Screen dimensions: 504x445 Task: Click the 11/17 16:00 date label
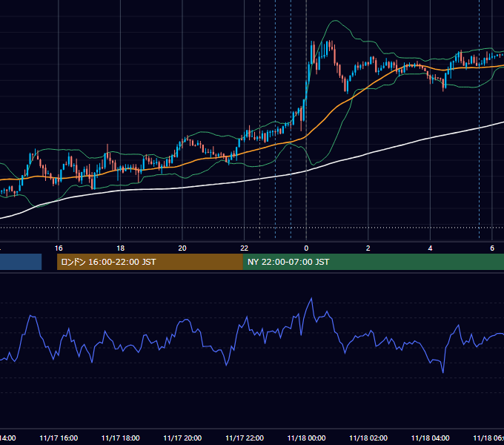59,438
